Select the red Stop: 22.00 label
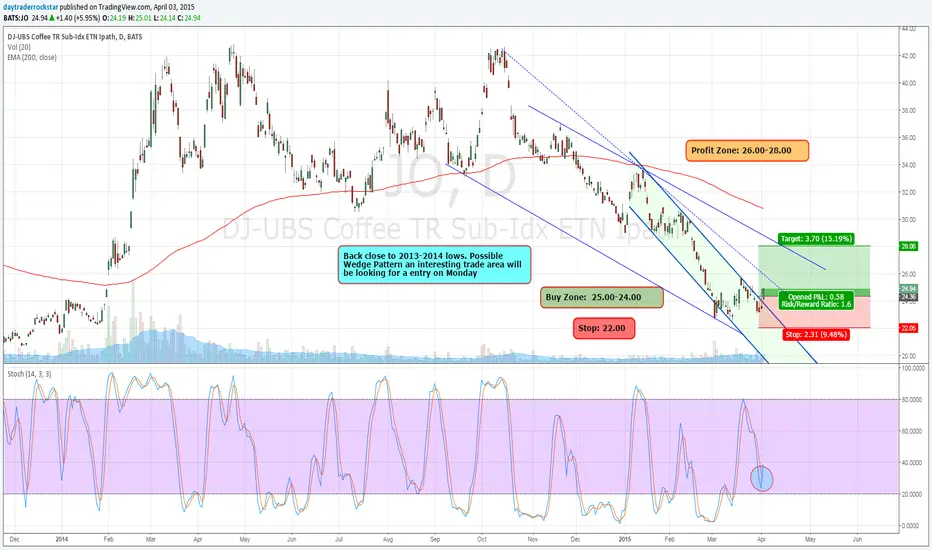Viewport: 932px width, 550px height. (x=604, y=328)
